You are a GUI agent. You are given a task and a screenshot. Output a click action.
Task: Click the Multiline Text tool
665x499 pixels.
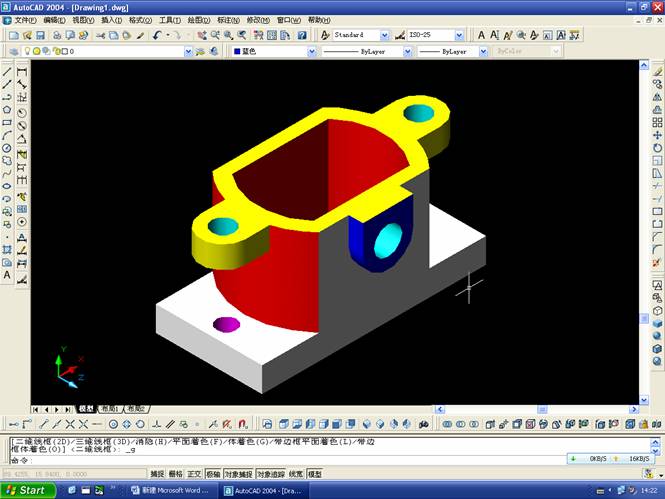(7, 274)
